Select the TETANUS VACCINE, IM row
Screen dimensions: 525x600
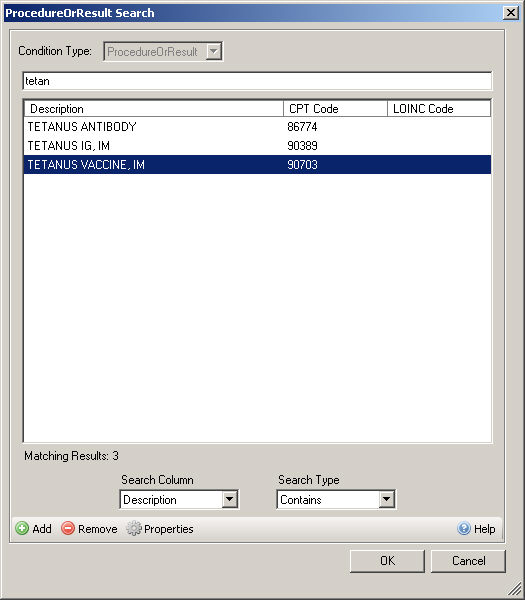pos(258,165)
